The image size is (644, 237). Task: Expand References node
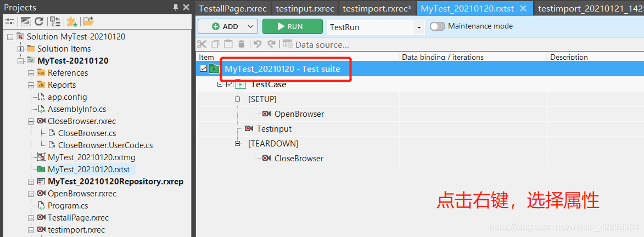tap(31, 73)
